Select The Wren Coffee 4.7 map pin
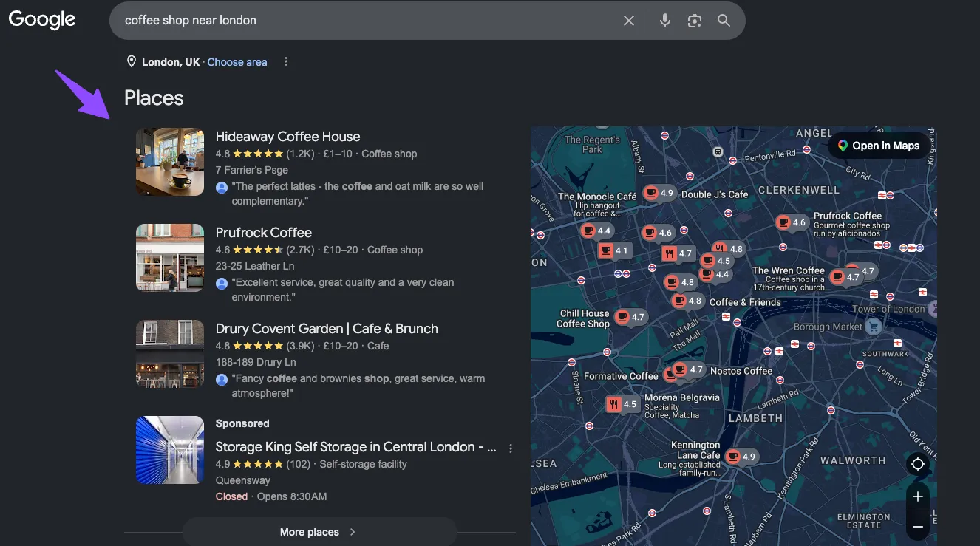The width and height of the screenshot is (980, 546). pyautogui.click(x=845, y=278)
